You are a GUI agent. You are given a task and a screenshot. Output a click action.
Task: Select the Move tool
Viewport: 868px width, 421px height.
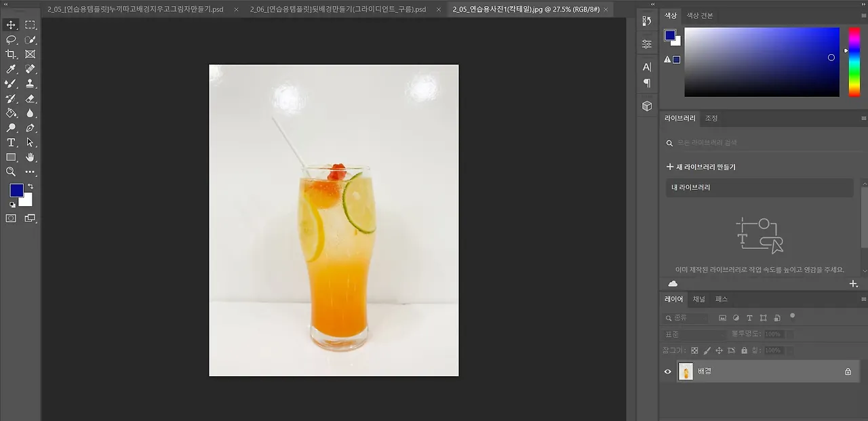(11, 25)
